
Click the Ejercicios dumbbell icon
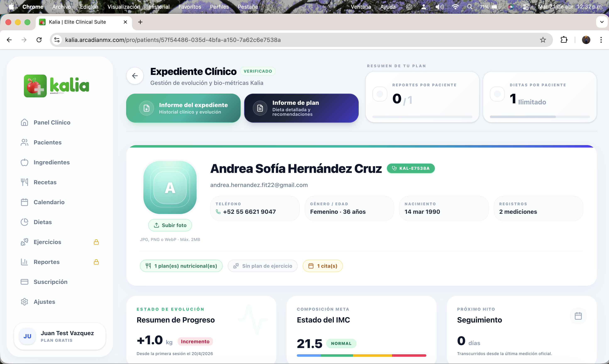pyautogui.click(x=24, y=242)
